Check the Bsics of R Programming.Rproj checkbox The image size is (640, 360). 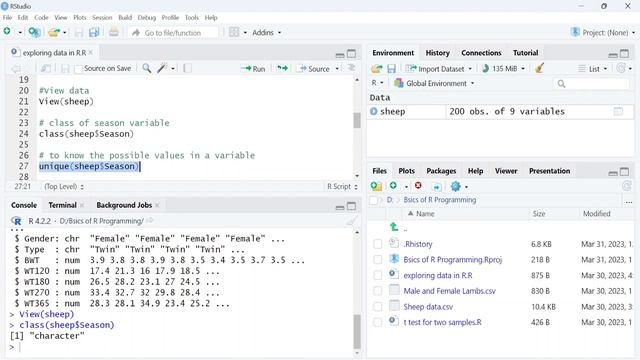pyautogui.click(x=378, y=260)
